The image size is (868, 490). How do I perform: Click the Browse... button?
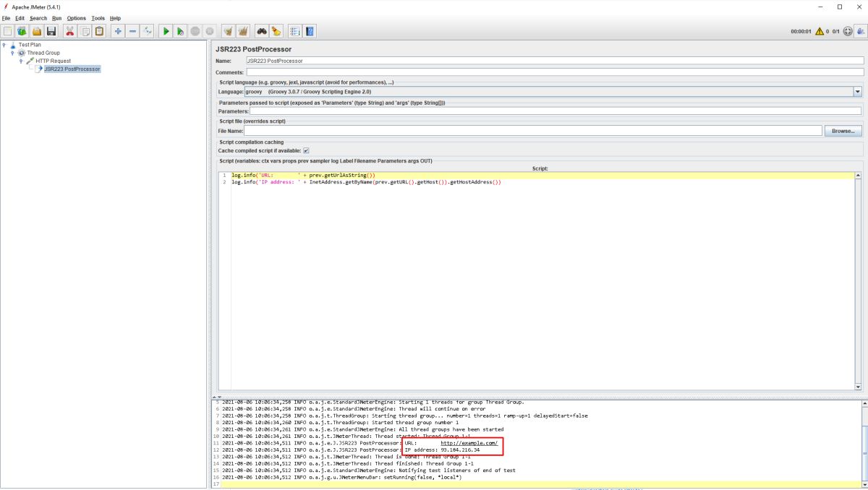[x=843, y=131]
